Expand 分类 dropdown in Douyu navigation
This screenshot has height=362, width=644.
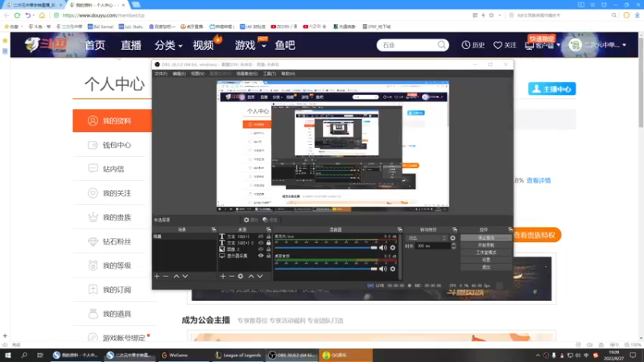coord(180,46)
